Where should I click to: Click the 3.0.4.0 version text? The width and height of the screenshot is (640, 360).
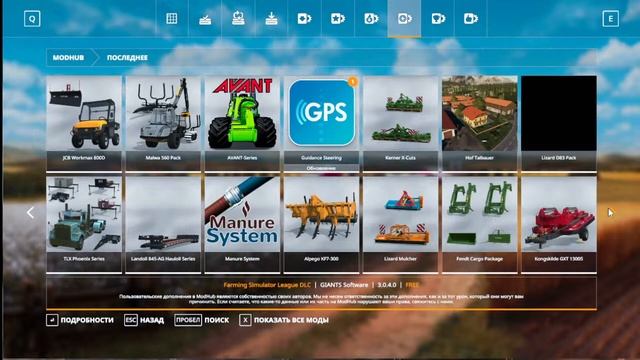click(x=387, y=285)
